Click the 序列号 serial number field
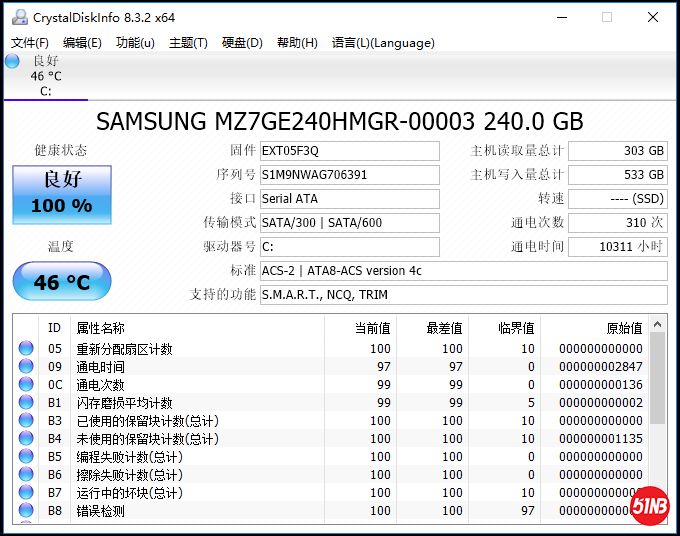The image size is (680, 536). point(349,175)
